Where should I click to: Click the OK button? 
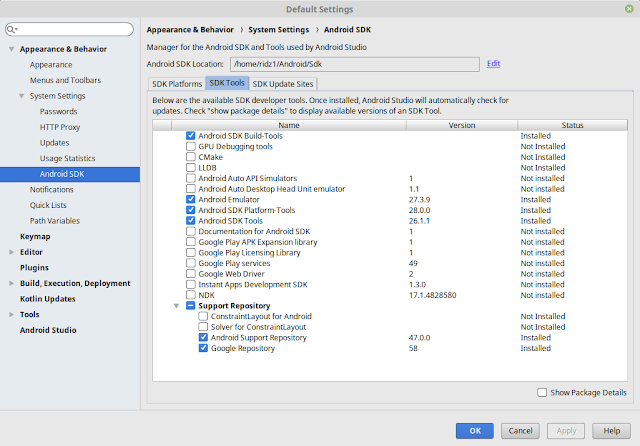pos(475,430)
